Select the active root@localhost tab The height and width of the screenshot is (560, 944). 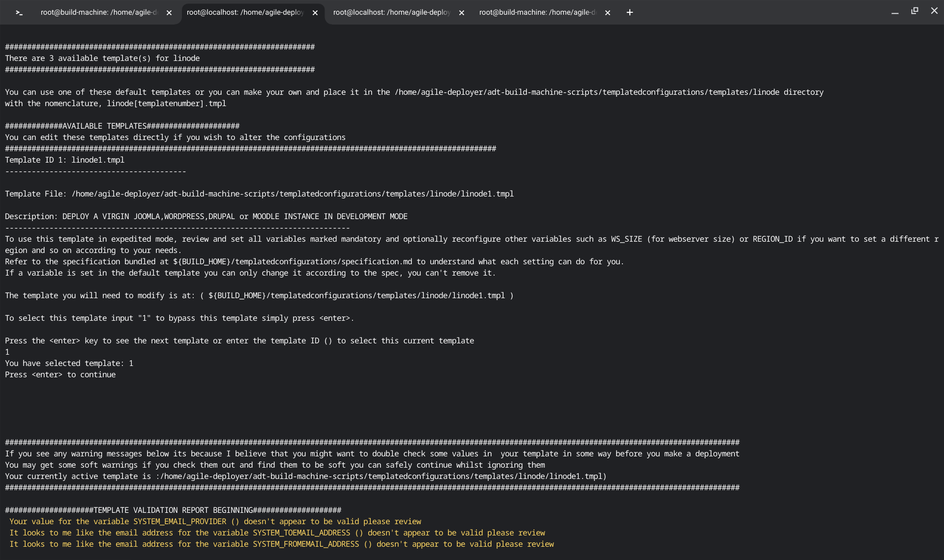coord(245,13)
